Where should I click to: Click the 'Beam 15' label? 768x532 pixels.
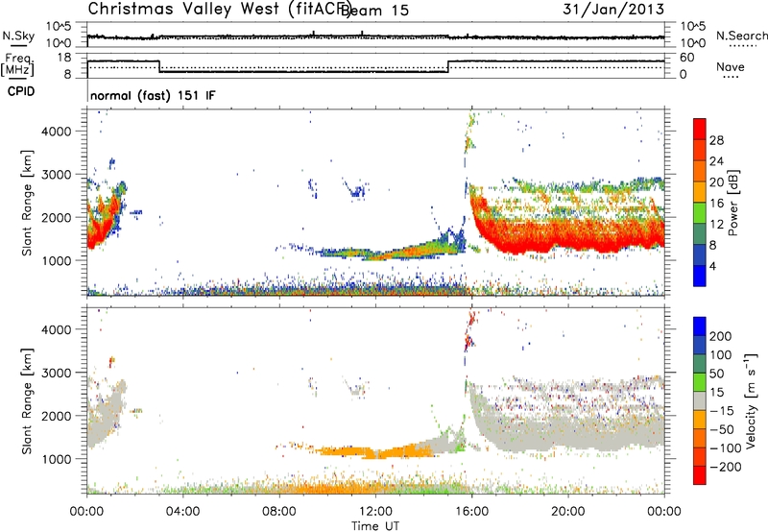point(375,11)
